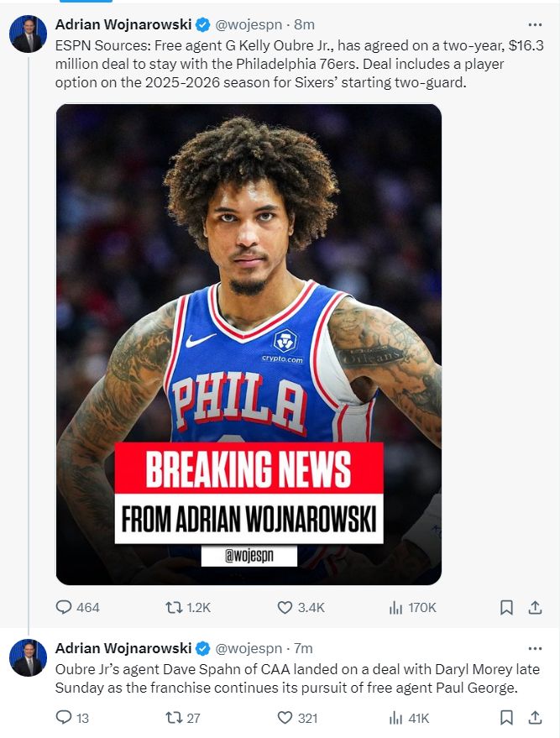Screen dimensions: 560x738
Task: Bookmark the Kelly Oubre Jr. deal tweet
Action: tap(506, 607)
